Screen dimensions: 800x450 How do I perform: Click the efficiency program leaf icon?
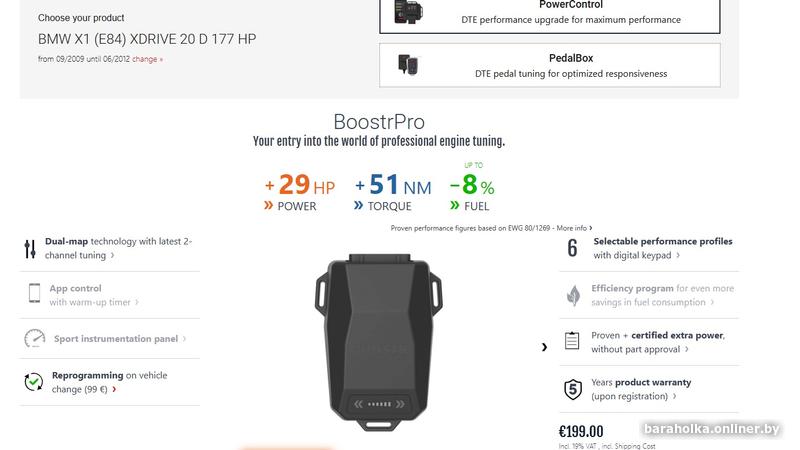pos(573,295)
